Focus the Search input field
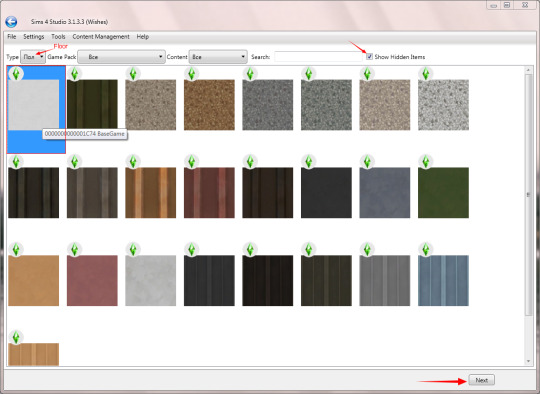Screen dimensions: 540x394 click(x=318, y=57)
